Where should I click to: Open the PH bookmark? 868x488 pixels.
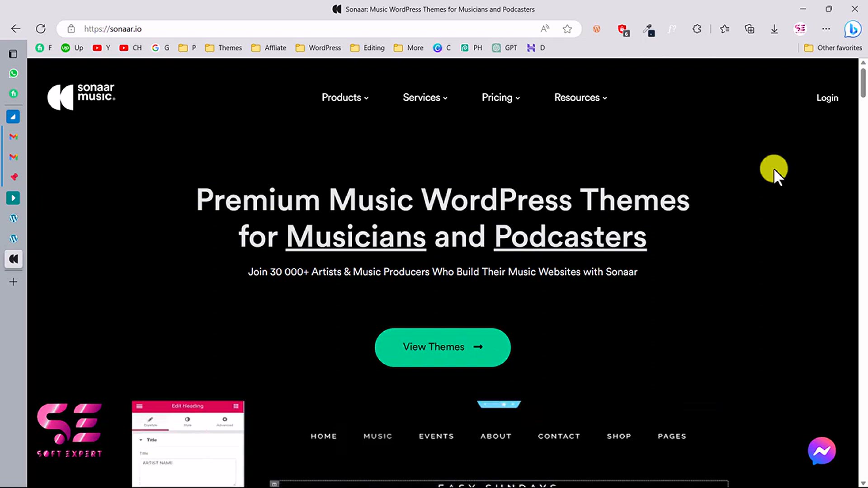(472, 48)
